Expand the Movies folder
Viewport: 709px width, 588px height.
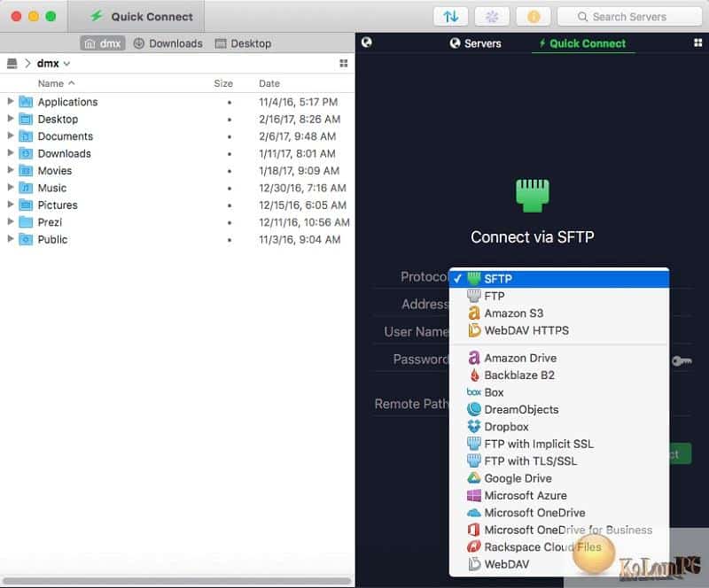[x=11, y=170]
